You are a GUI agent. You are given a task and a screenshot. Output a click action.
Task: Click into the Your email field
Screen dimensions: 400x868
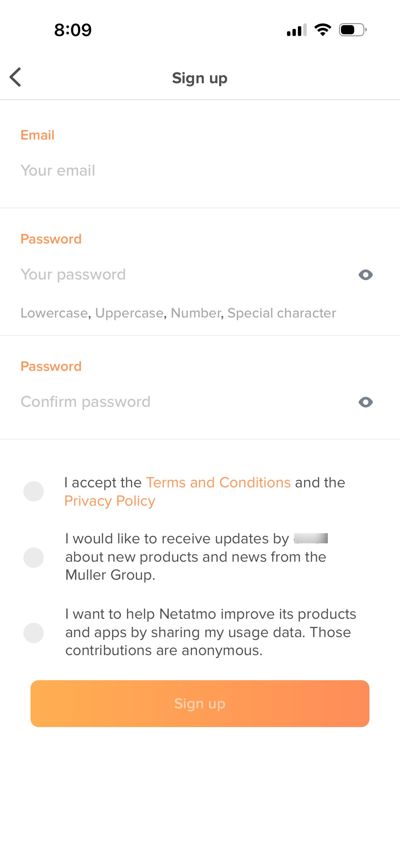tap(136, 170)
